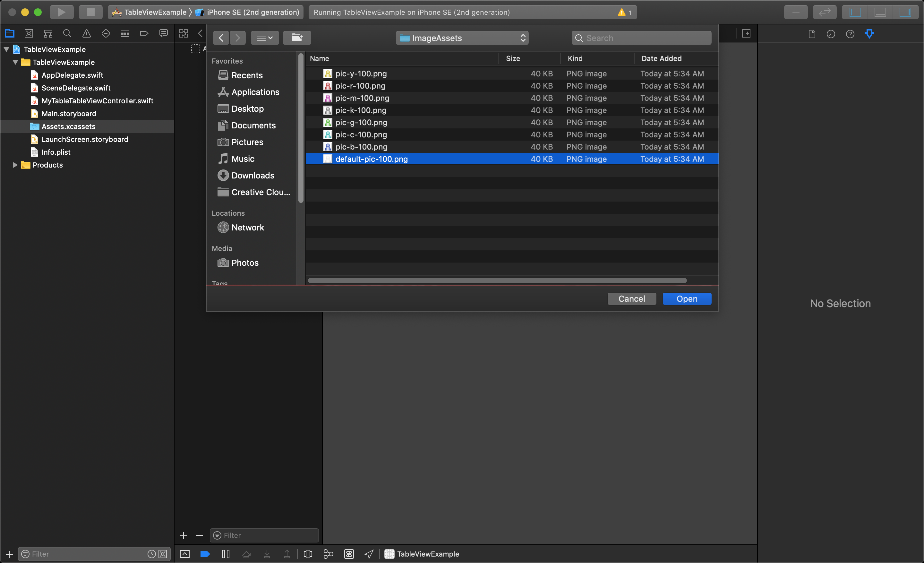The width and height of the screenshot is (924, 563).
Task: Open the Symbol navigator icon
Action: [x=48, y=34]
